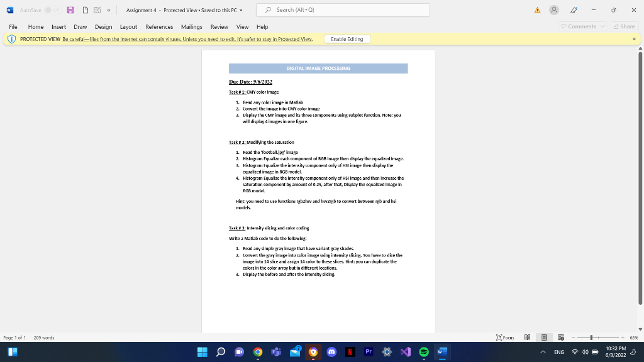Open Spotify from the taskbar
644x362 pixels.
423,352
